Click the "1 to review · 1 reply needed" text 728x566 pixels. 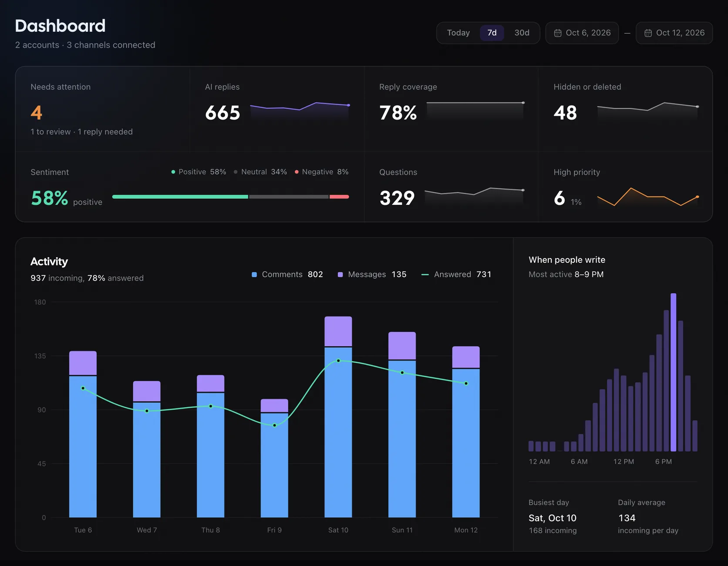(x=82, y=132)
